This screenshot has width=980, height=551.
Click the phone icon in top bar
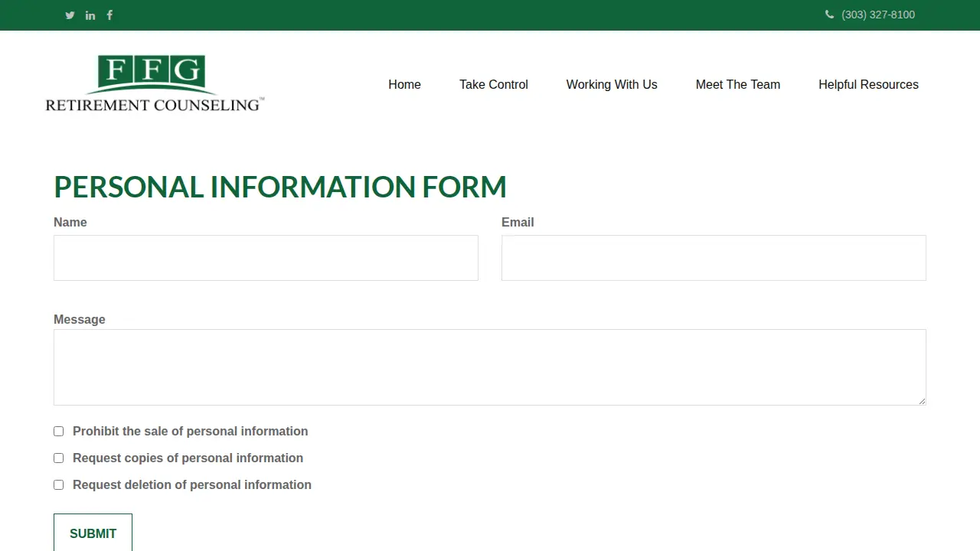click(829, 15)
